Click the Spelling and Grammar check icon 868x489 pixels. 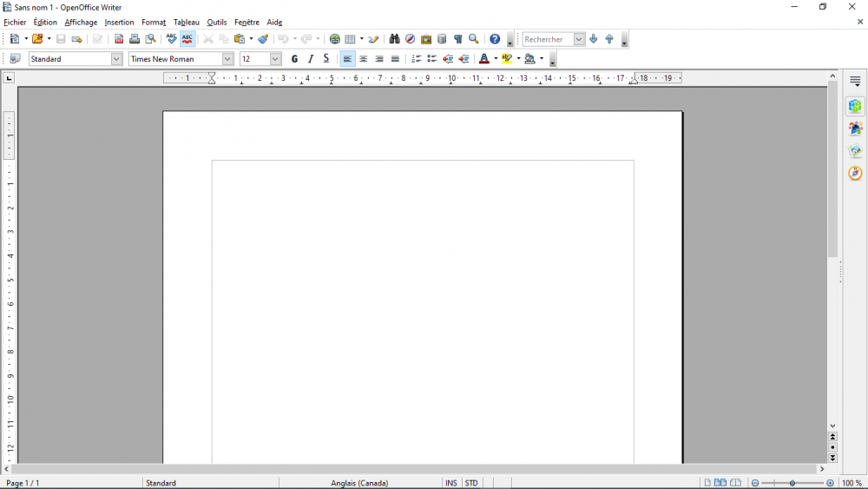tap(171, 39)
